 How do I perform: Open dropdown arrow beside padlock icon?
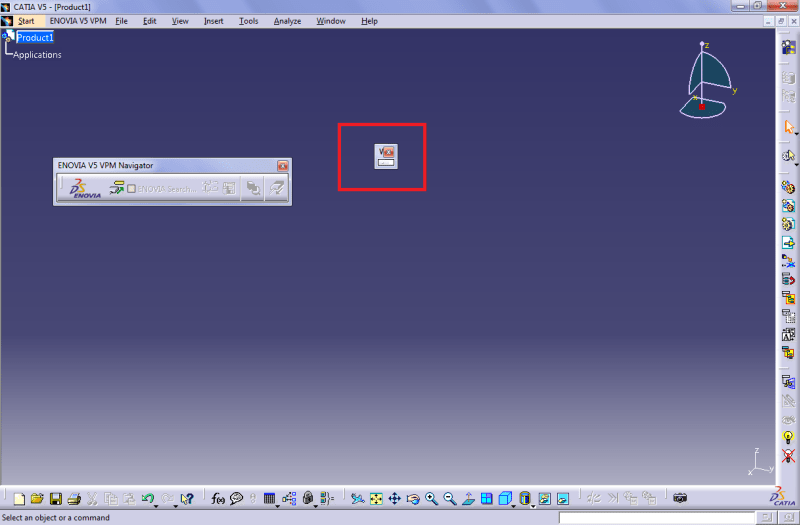pyautogui.click(x=315, y=506)
